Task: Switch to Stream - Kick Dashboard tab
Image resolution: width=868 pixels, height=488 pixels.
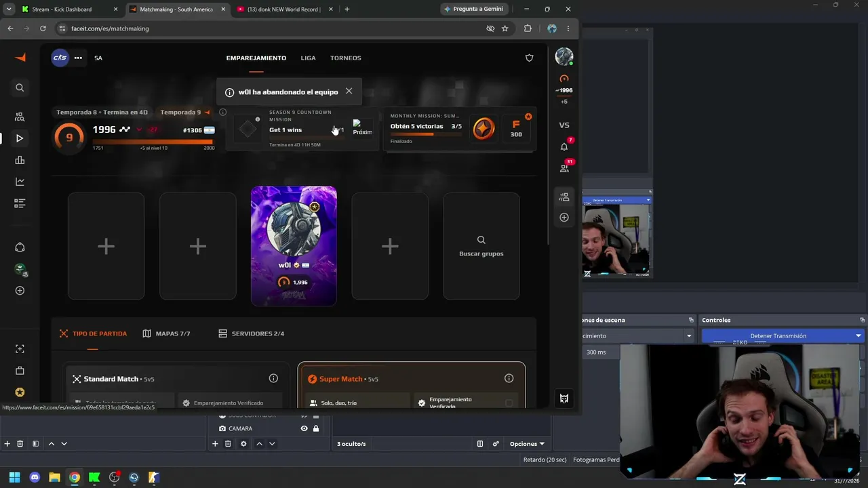Action: tap(71, 9)
